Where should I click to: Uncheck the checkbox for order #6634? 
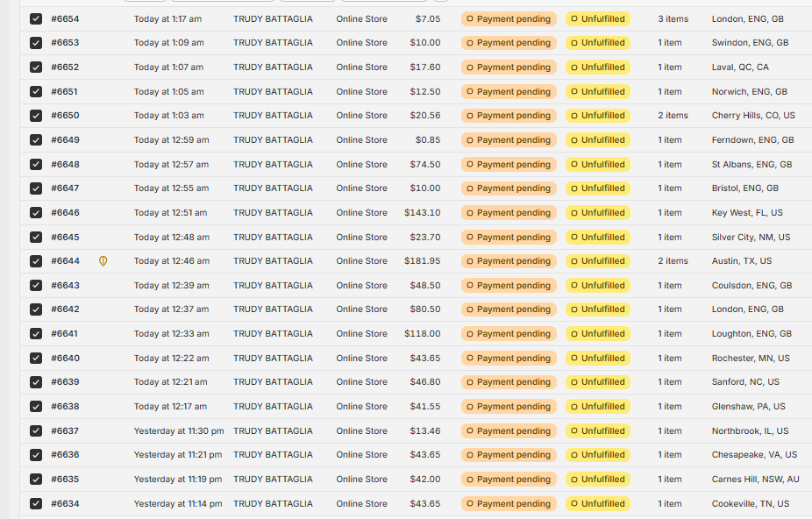pyautogui.click(x=36, y=503)
